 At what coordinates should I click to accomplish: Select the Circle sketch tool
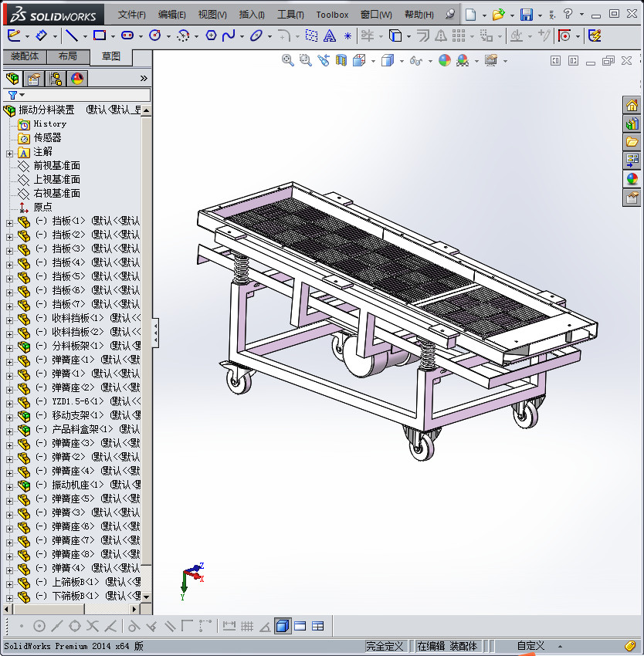(x=155, y=36)
